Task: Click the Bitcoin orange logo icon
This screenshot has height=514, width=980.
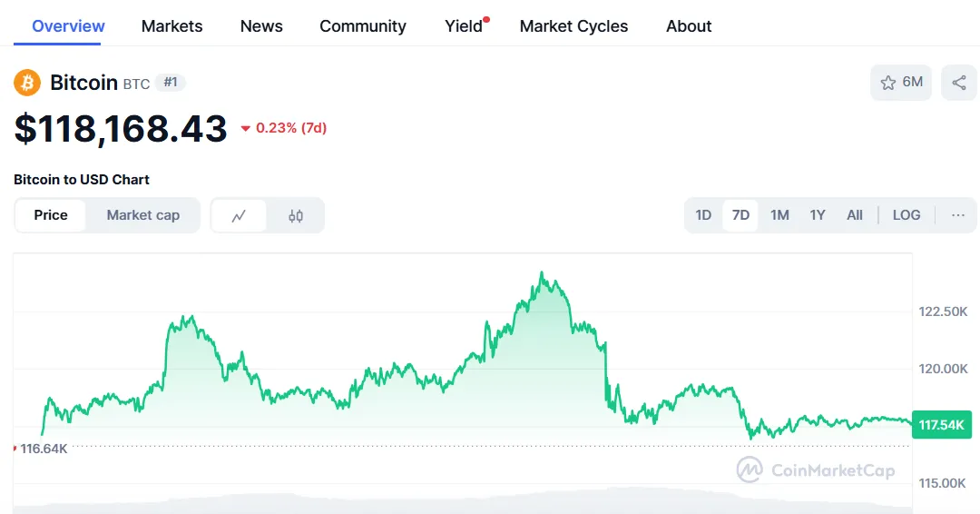Action: click(x=27, y=84)
